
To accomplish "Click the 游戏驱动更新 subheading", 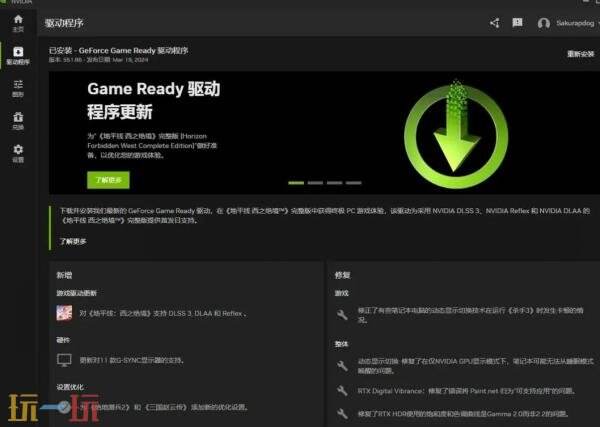I will click(77, 293).
